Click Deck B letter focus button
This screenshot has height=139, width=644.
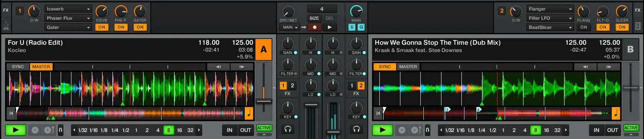coord(631,49)
